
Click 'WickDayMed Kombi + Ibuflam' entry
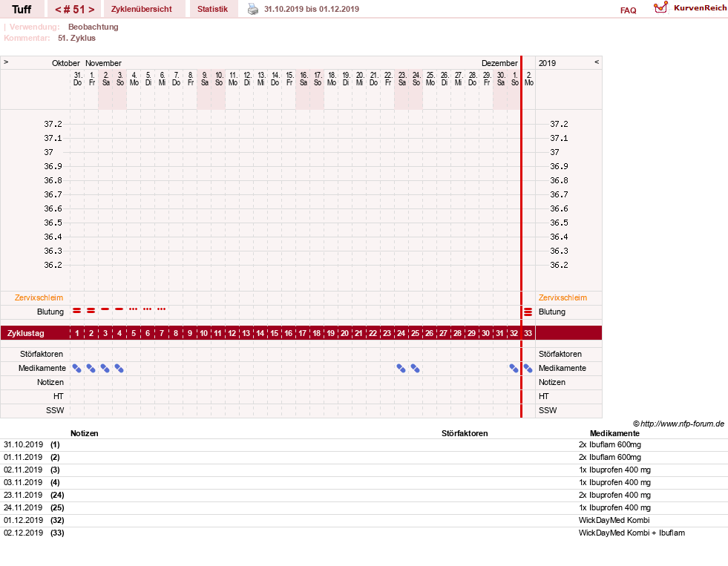point(632,533)
